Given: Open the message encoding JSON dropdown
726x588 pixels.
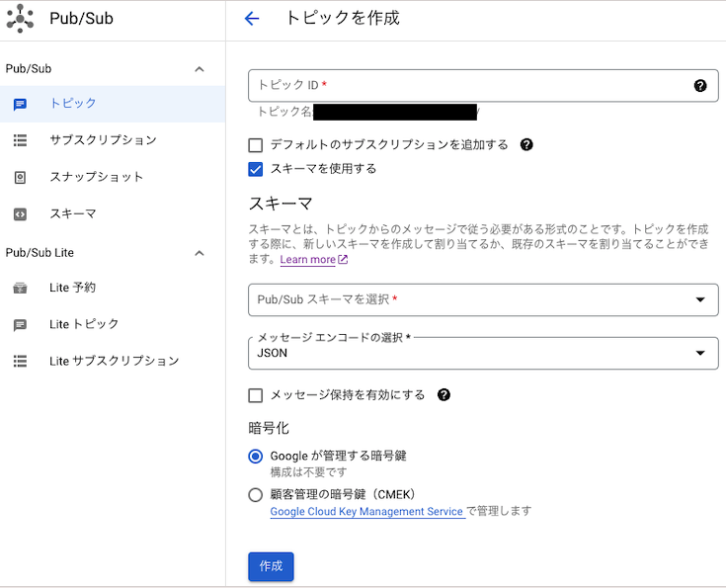Looking at the screenshot, I should tap(482, 353).
